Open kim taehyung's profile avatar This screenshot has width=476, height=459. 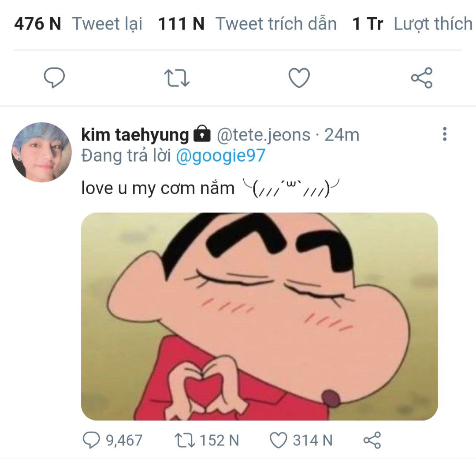click(x=41, y=152)
